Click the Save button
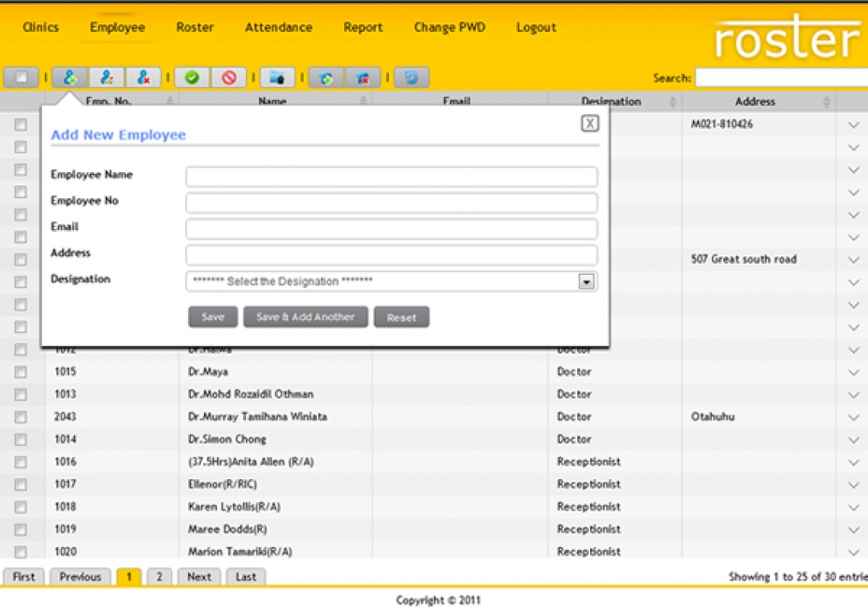 point(213,317)
